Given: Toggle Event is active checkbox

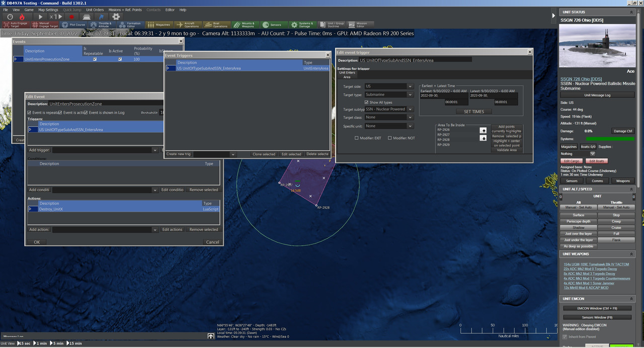Looking at the screenshot, I should (x=60, y=113).
